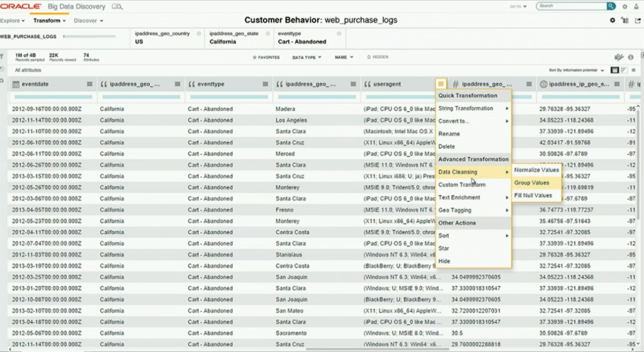The height and width of the screenshot is (352, 644).
Task: Choose Custom Transform menu entry
Action: [473, 185]
